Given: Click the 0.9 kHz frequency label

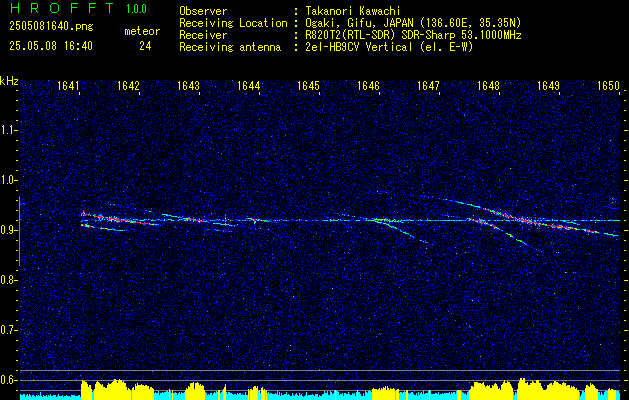Looking at the screenshot, I should [x=7, y=230].
